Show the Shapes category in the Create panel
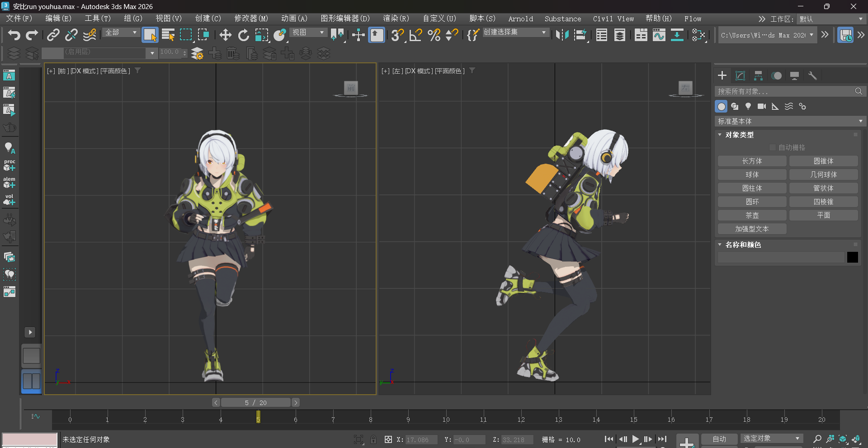 tap(735, 107)
